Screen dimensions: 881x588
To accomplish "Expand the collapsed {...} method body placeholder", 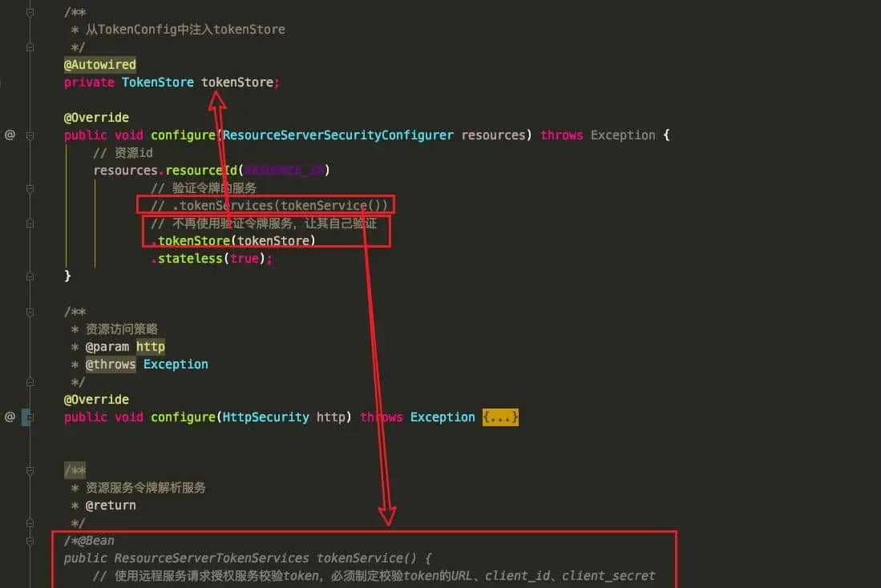I will coord(500,417).
